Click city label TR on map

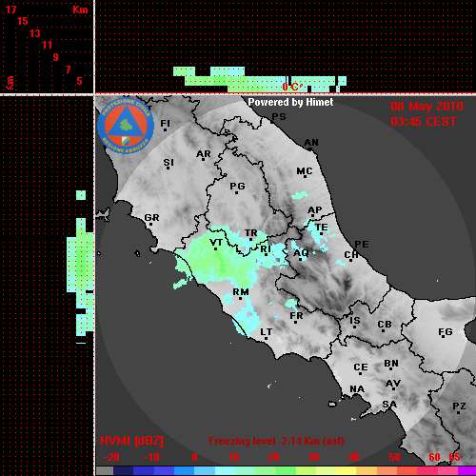250,233
